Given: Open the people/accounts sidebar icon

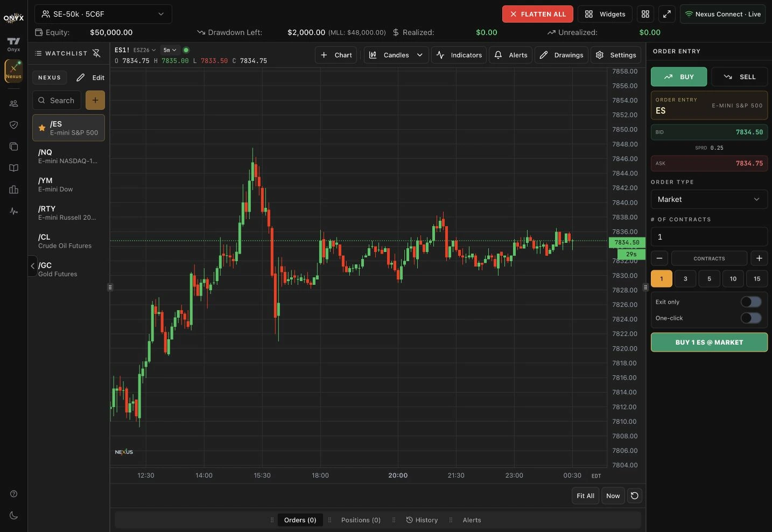Looking at the screenshot, I should click(x=14, y=103).
